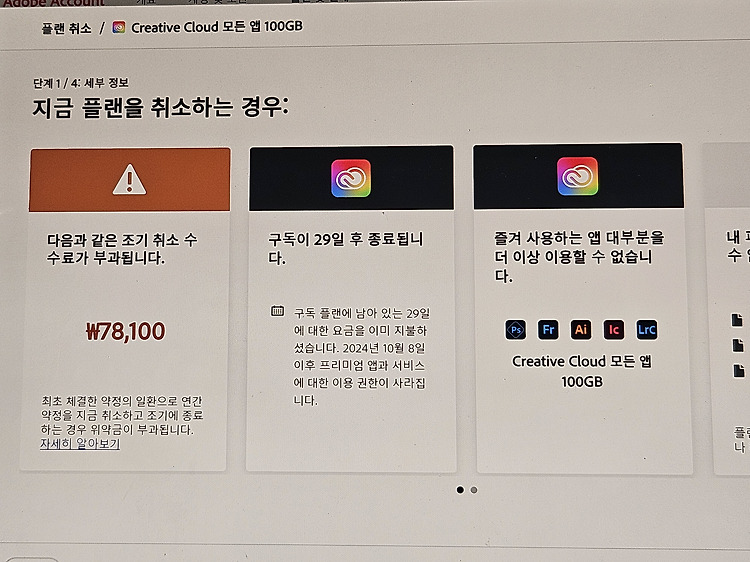Screen dimensions: 750x562
Task: Click the bottom document icon on rightmost card
Action: [x=739, y=370]
